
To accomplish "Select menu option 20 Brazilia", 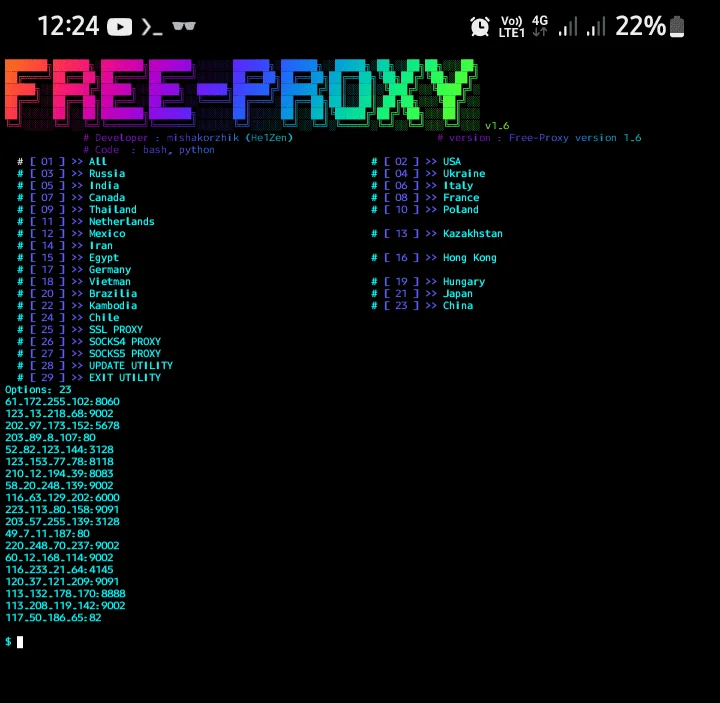I will (x=77, y=293).
